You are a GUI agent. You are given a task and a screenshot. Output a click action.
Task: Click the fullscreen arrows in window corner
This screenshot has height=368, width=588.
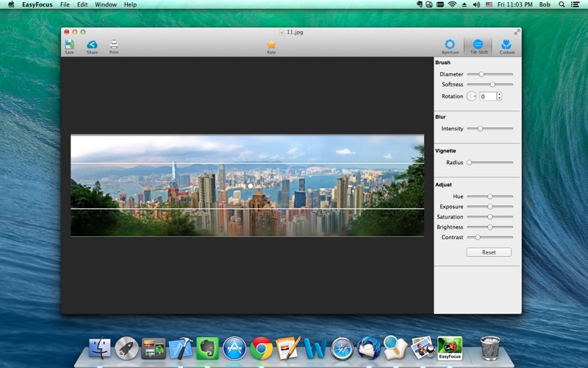(517, 32)
